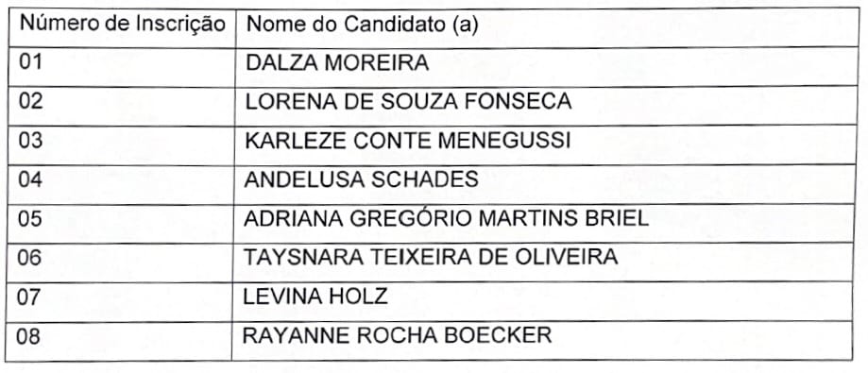This screenshot has height=373, width=868.
Task: Click registration number 06
Action: (x=30, y=258)
